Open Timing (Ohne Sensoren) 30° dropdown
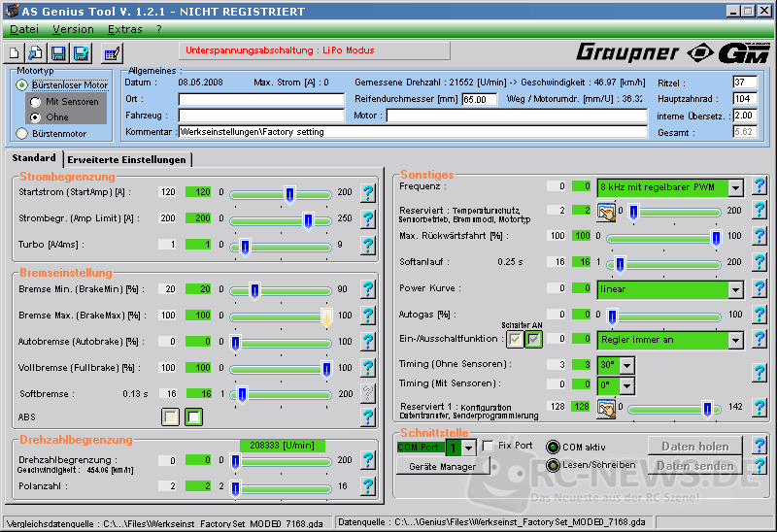Screen dimensions: 777x532 (627, 366)
